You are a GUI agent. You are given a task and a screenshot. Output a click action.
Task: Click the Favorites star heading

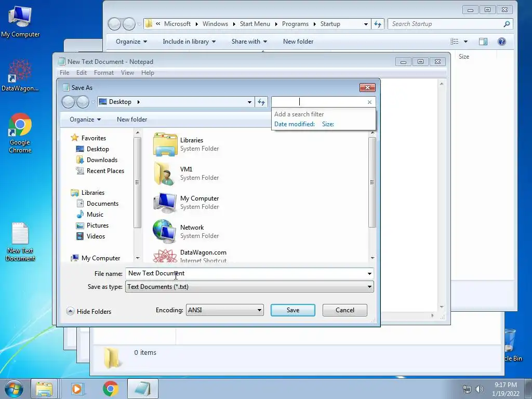(89, 138)
